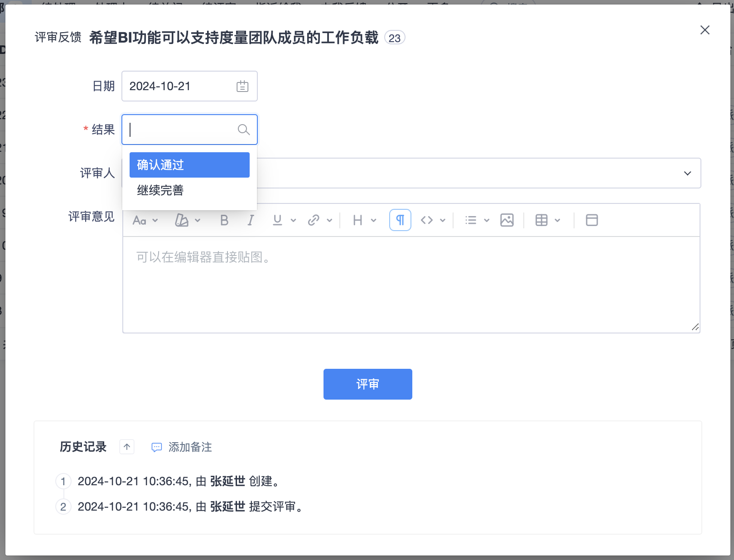The image size is (734, 560).
Task: Click the review comment text area
Action: click(x=411, y=285)
